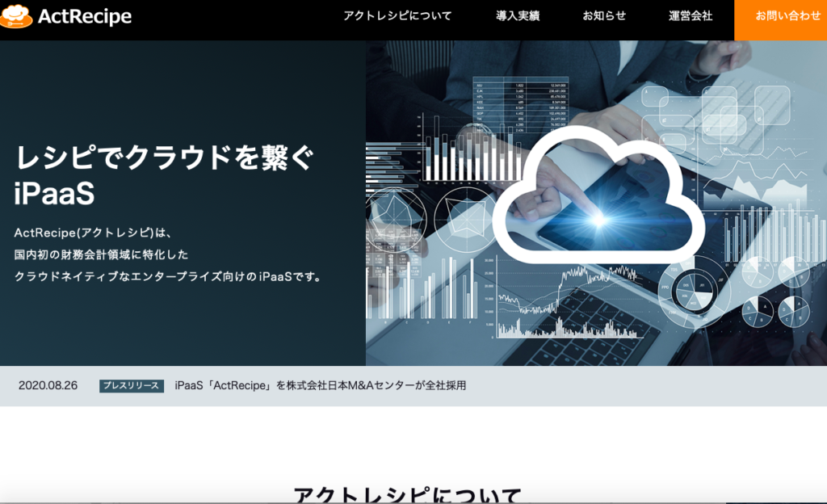Go to the お知らせ navigation item
This screenshot has height=504, width=827.
[604, 16]
